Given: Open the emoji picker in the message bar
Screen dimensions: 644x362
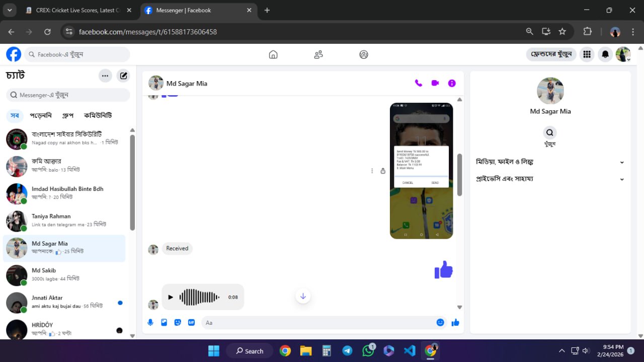Looking at the screenshot, I should click(440, 322).
